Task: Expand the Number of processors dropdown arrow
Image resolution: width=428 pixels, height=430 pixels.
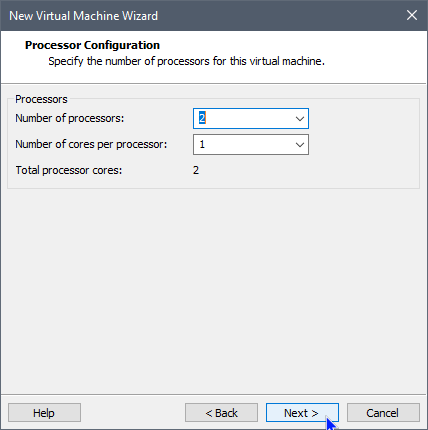Action: click(300, 119)
